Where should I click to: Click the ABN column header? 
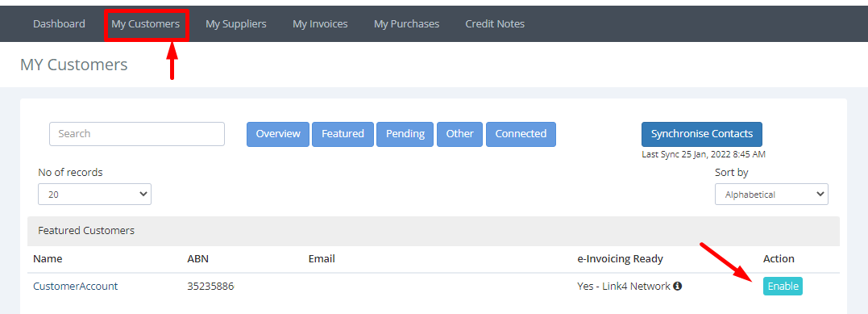[197, 258]
